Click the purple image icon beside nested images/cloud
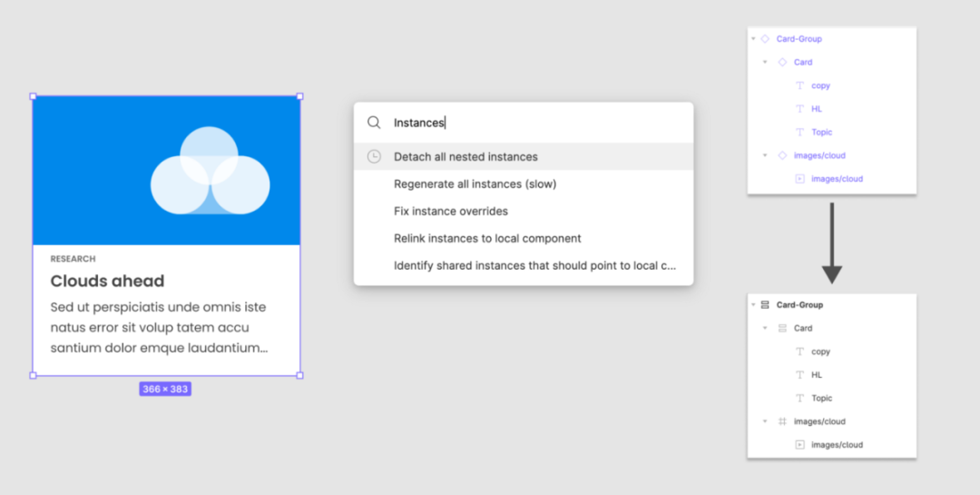Screen dimensions: 980x495 pyautogui.click(x=799, y=179)
